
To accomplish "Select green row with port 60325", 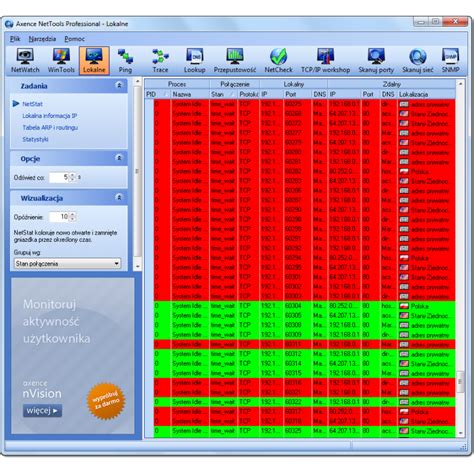I will pyautogui.click(x=304, y=431).
